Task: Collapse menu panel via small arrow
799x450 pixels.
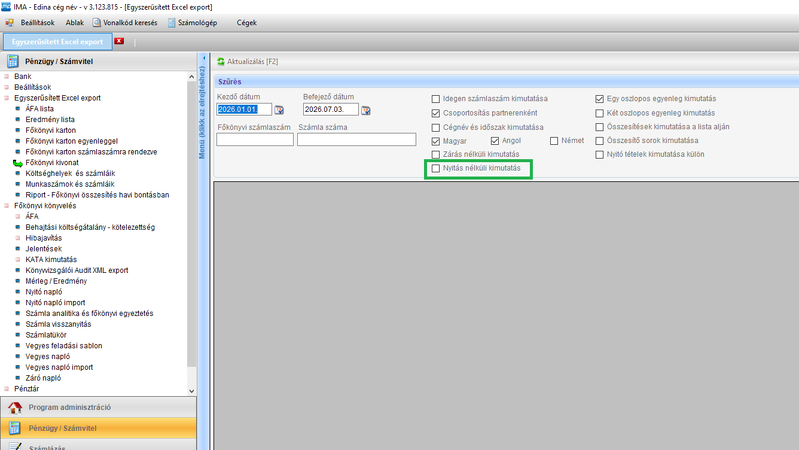Action: (x=204, y=58)
